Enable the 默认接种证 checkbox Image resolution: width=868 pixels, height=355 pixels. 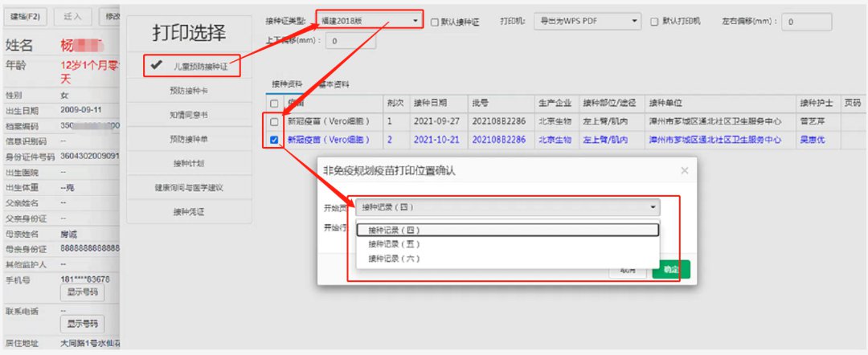[435, 22]
